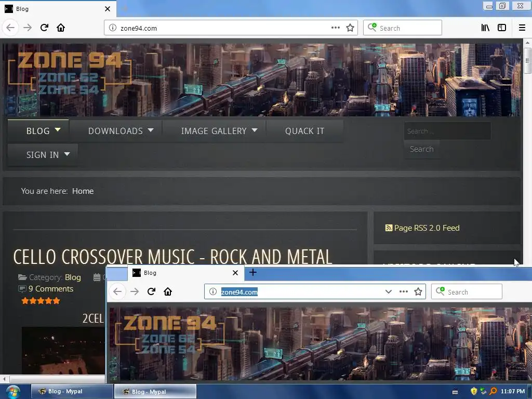Follow the Home breadcrumb link

coord(83,191)
